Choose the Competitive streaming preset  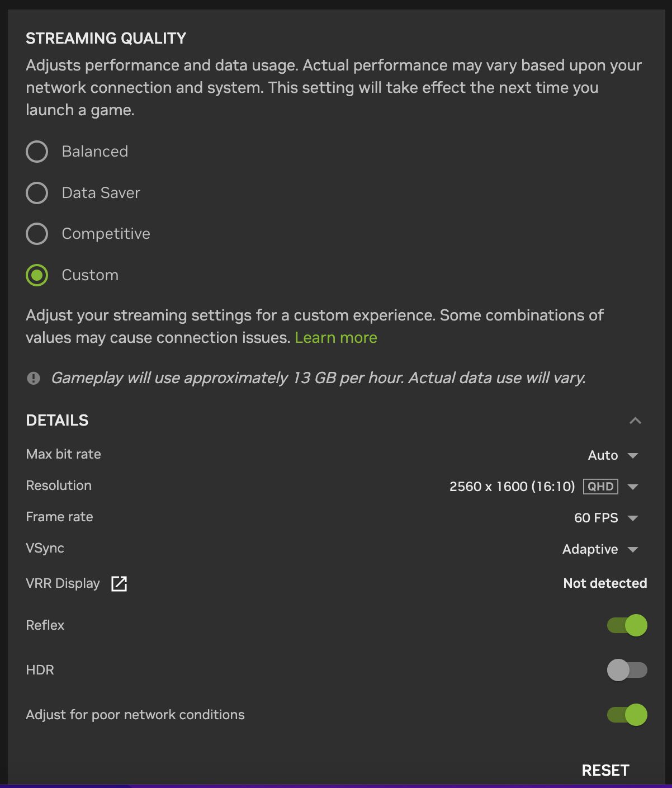click(x=37, y=234)
